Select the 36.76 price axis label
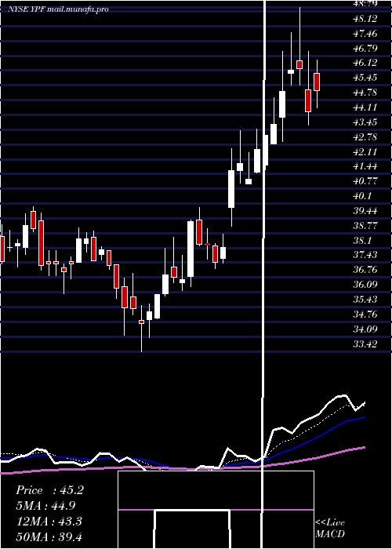This screenshot has height=549, width=392. pyautogui.click(x=365, y=270)
